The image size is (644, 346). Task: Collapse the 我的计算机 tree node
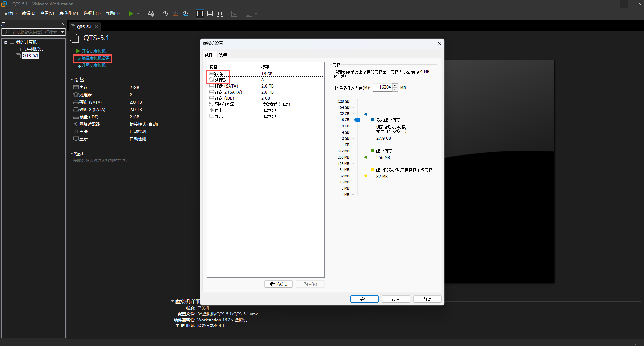point(6,42)
